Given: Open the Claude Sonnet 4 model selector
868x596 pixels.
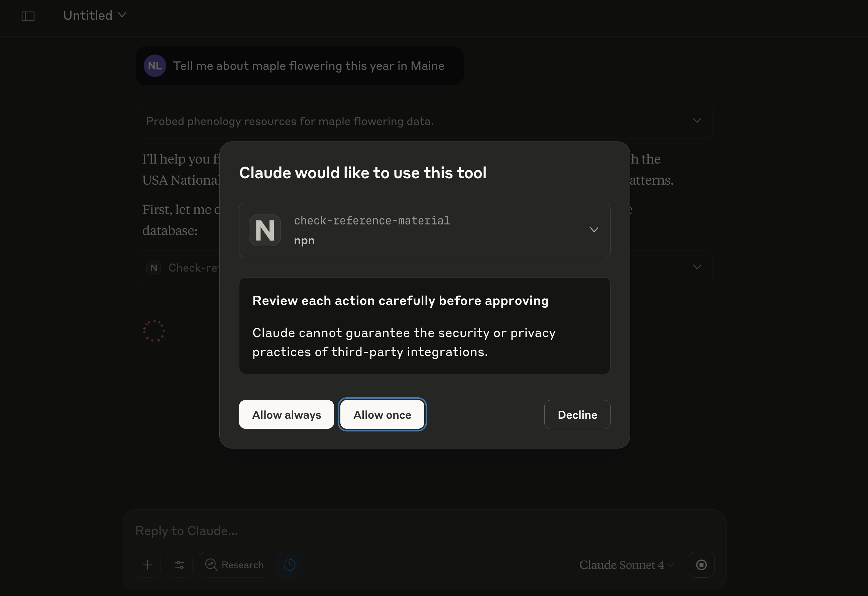Looking at the screenshot, I should tap(626, 565).
